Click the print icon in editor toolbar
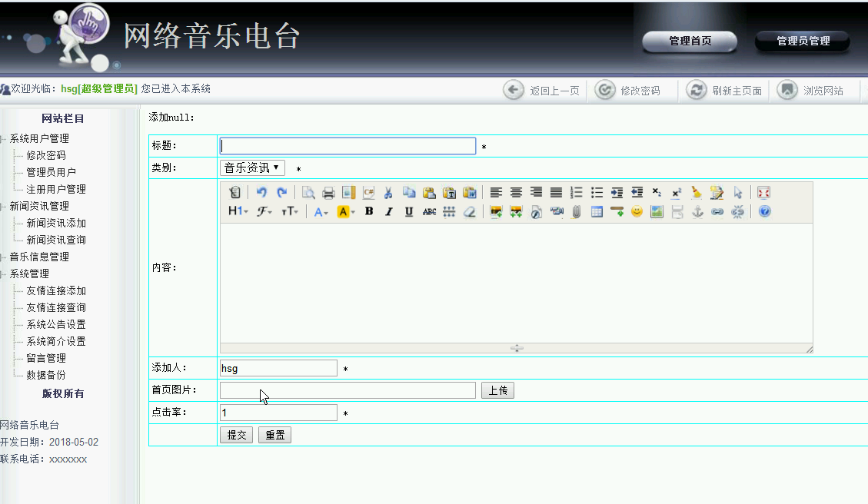The height and width of the screenshot is (504, 868). [x=328, y=193]
